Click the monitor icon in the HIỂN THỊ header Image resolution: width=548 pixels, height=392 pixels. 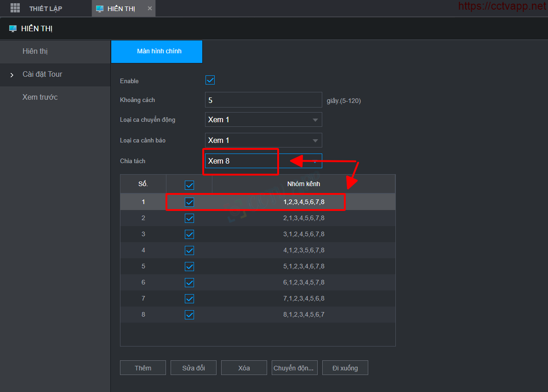pos(13,29)
